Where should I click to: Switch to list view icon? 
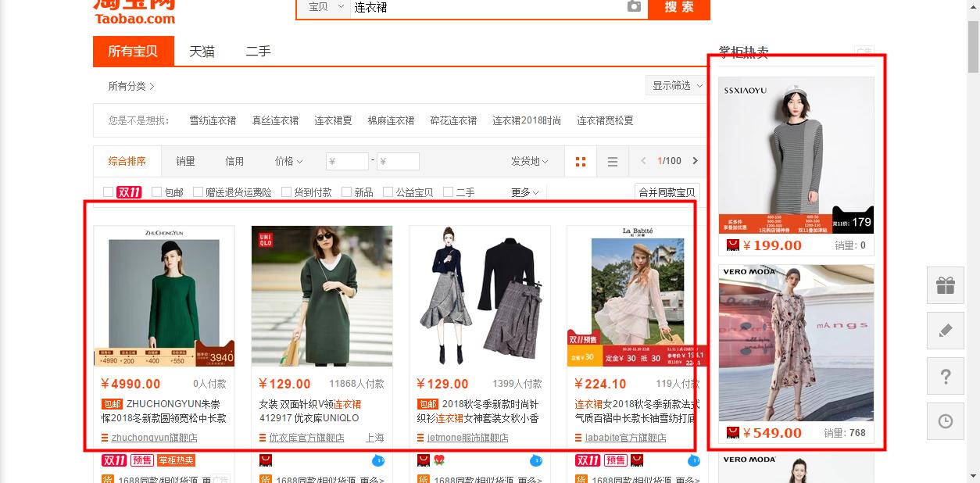[613, 162]
